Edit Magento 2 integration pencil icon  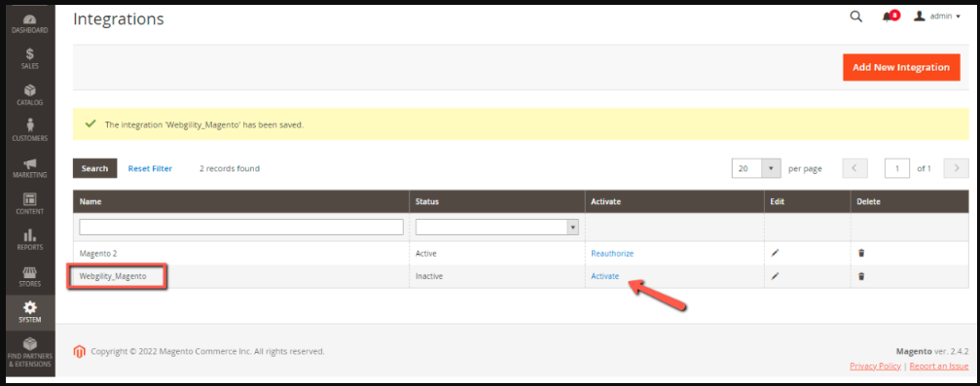(x=776, y=253)
